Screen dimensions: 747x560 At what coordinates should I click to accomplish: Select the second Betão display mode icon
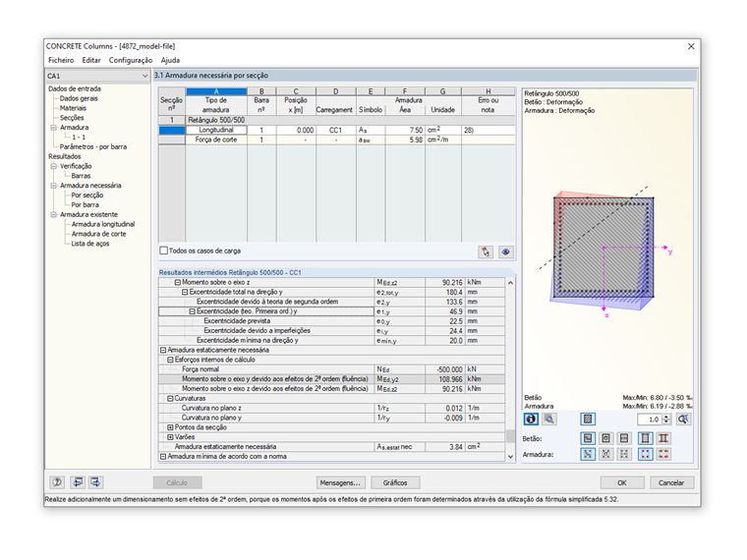(606, 438)
